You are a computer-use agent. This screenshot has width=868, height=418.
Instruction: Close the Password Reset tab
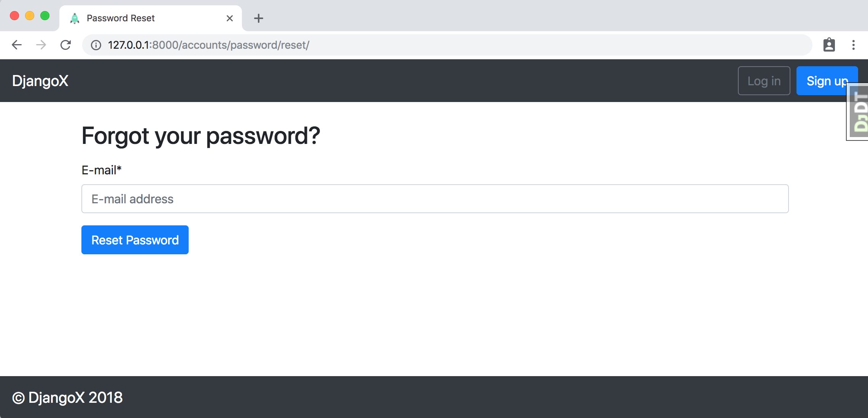(230, 18)
